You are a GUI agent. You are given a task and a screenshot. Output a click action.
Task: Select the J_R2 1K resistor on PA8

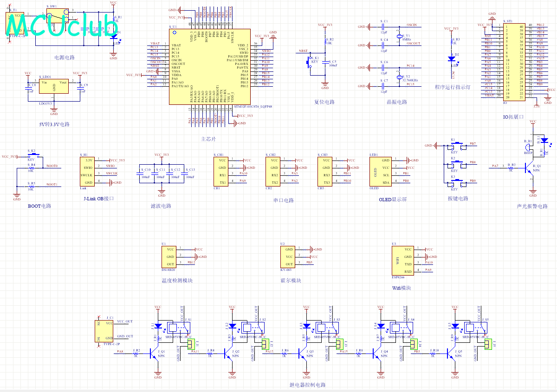[136, 353]
